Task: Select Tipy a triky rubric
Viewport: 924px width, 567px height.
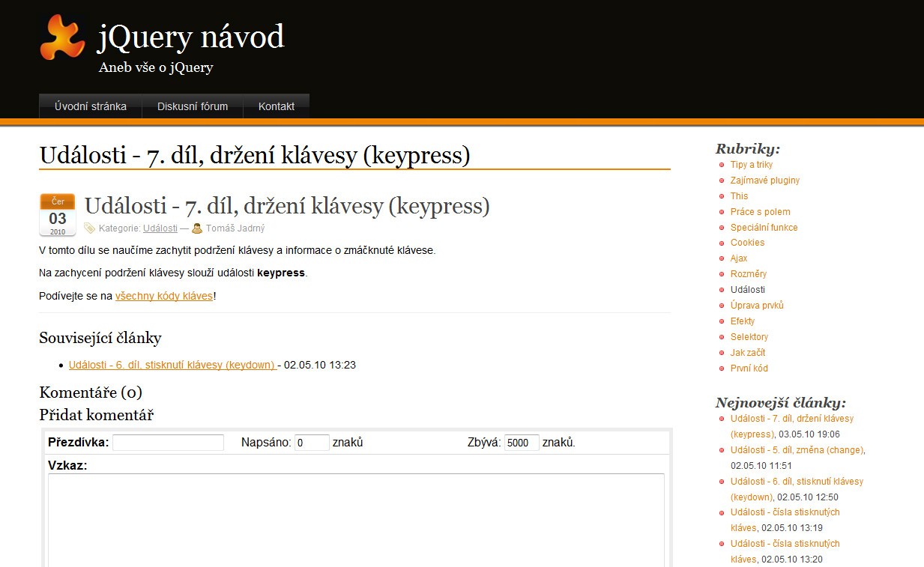Action: coord(752,165)
